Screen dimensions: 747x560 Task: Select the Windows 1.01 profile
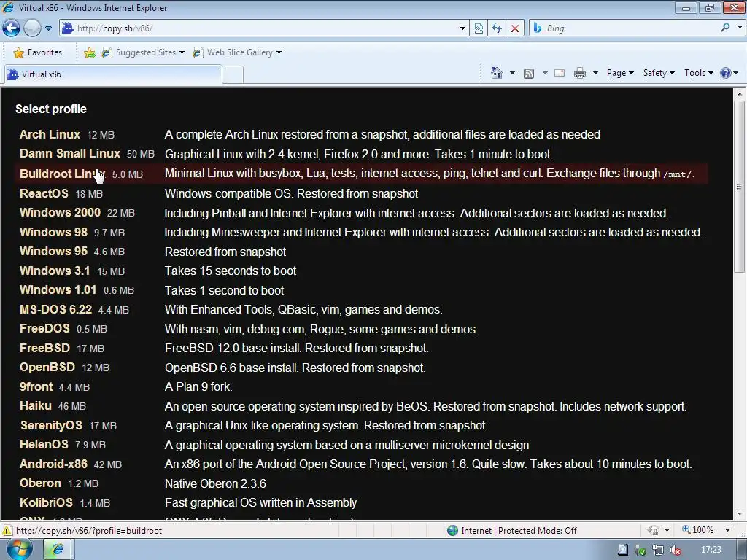pyautogui.click(x=58, y=289)
